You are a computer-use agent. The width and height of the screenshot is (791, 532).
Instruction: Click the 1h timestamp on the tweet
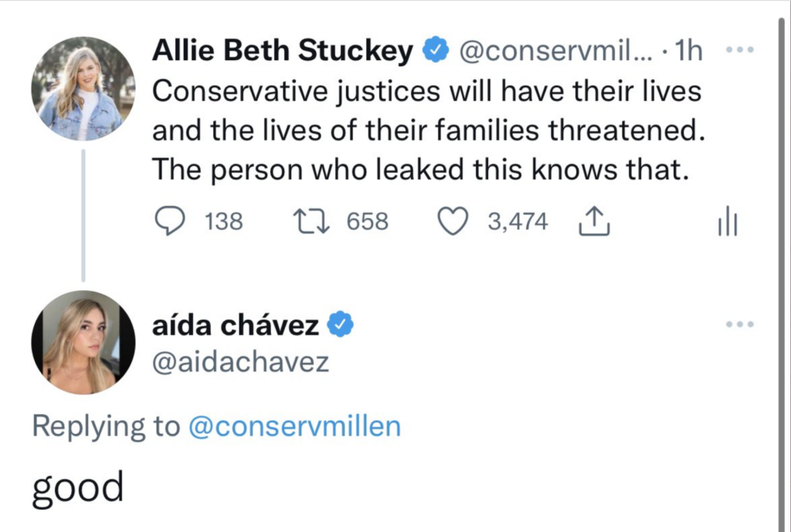(x=688, y=52)
